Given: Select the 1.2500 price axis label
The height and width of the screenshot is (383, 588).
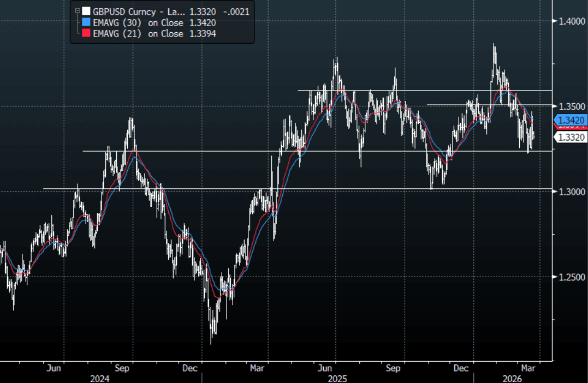Looking at the screenshot, I should click(571, 277).
